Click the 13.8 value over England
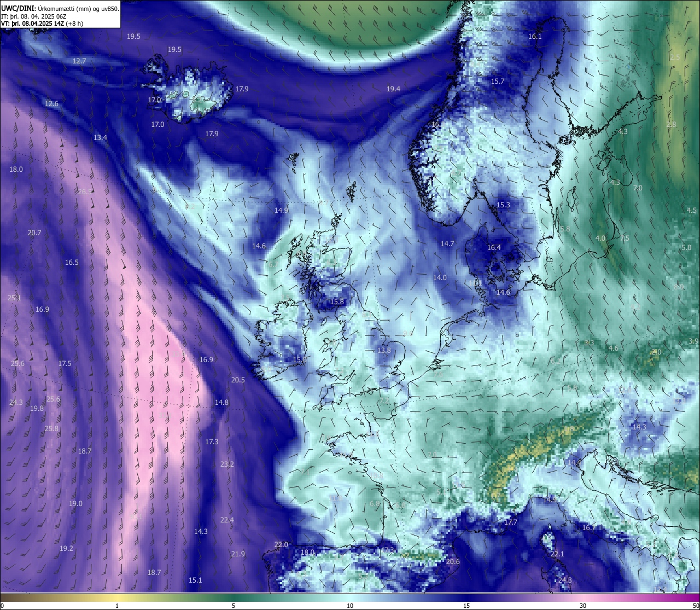This screenshot has height=610, width=700. point(384,350)
